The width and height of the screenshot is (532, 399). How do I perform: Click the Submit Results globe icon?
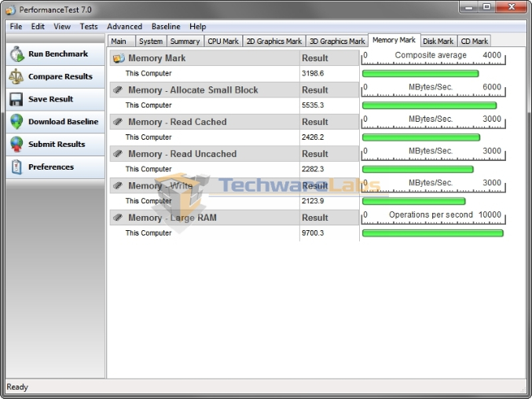click(x=17, y=145)
